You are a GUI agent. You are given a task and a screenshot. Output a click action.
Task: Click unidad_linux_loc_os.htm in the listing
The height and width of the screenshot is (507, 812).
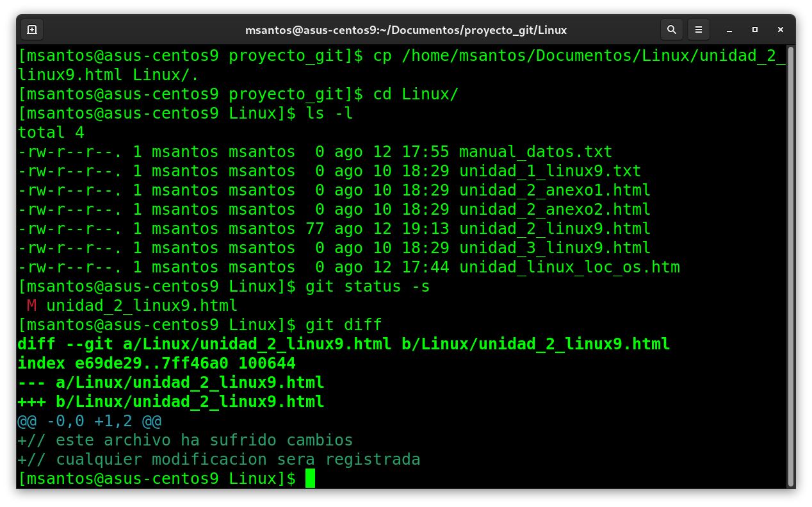569,267
